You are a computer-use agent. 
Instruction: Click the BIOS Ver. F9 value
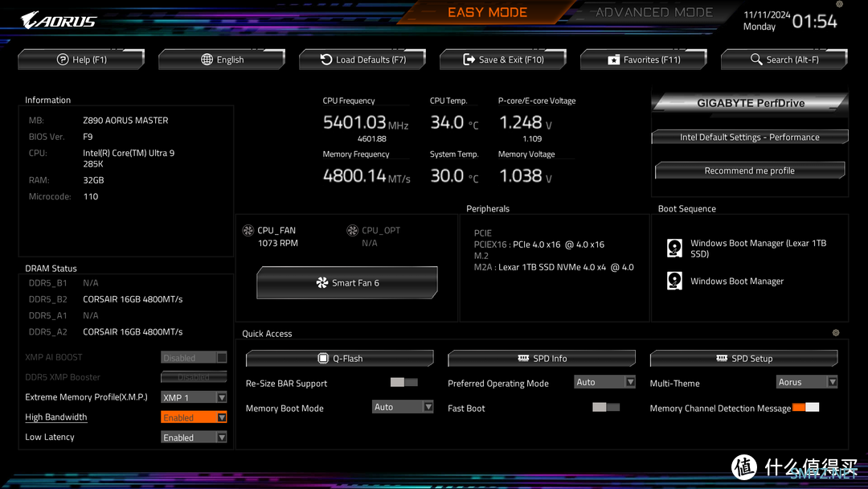coord(88,137)
